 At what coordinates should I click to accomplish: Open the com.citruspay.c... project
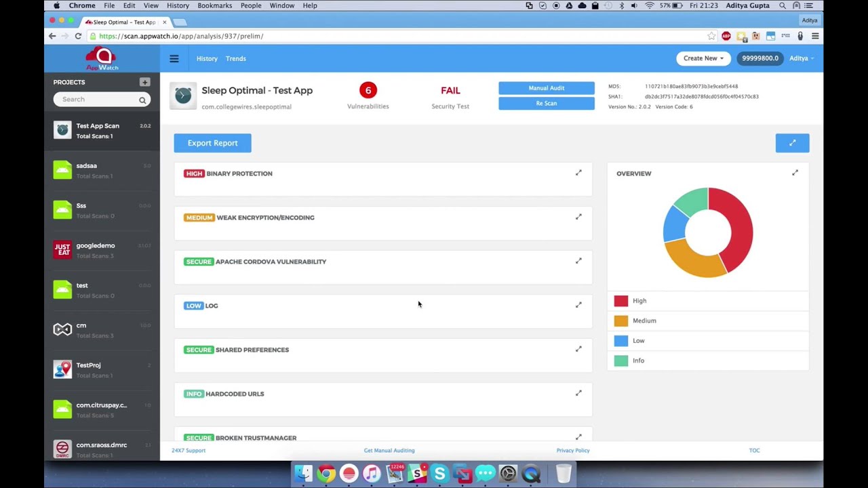click(x=102, y=409)
